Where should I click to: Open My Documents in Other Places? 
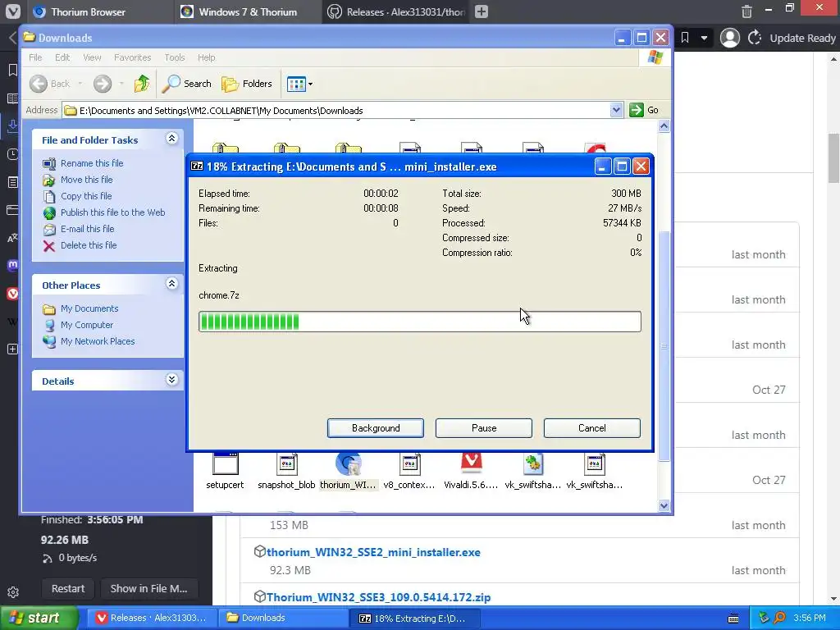coord(89,308)
